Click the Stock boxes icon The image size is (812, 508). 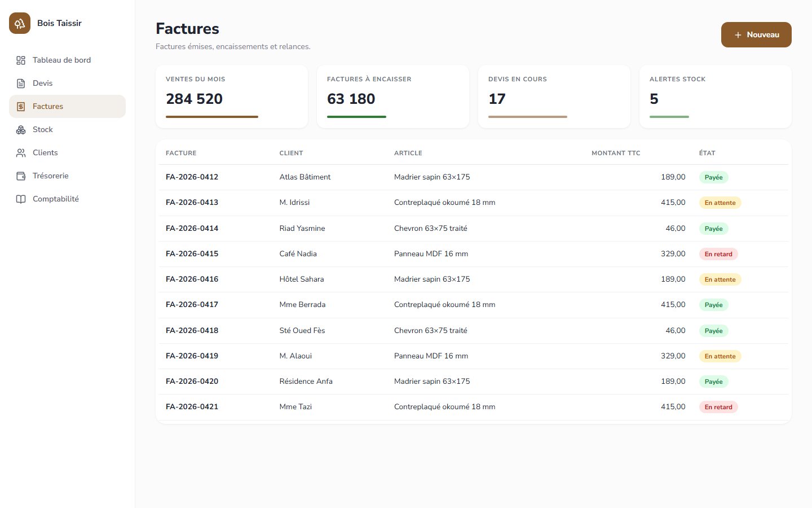click(21, 130)
